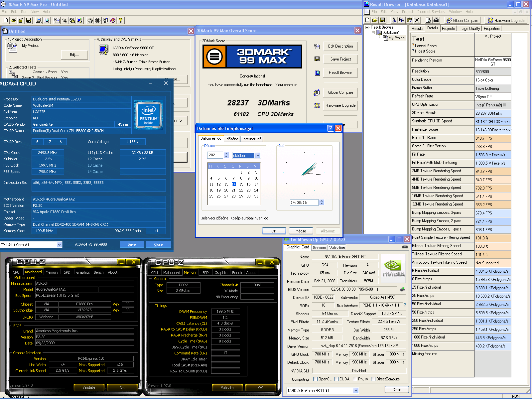532x399 pixels.
Task: Click OK in the Dátum és idő dialog
Action: pyautogui.click(x=274, y=231)
